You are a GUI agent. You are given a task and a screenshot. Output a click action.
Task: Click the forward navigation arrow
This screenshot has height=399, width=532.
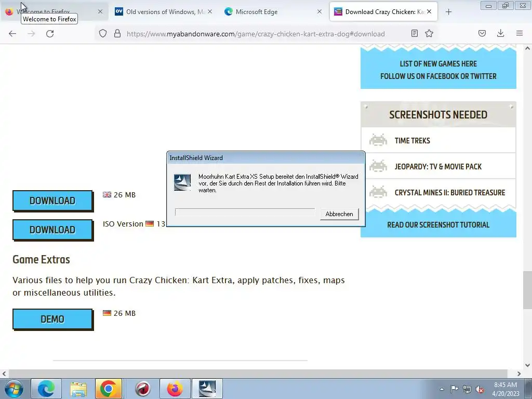point(31,34)
